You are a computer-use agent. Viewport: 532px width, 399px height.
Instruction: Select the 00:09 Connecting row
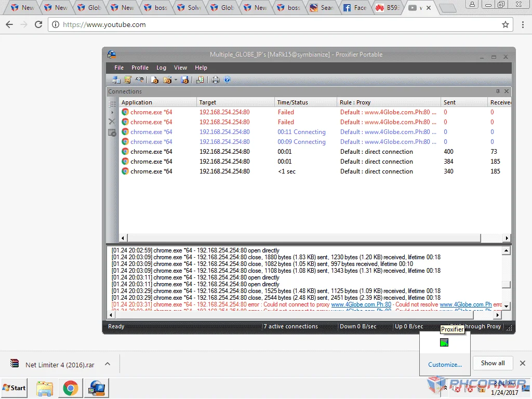coord(315,141)
